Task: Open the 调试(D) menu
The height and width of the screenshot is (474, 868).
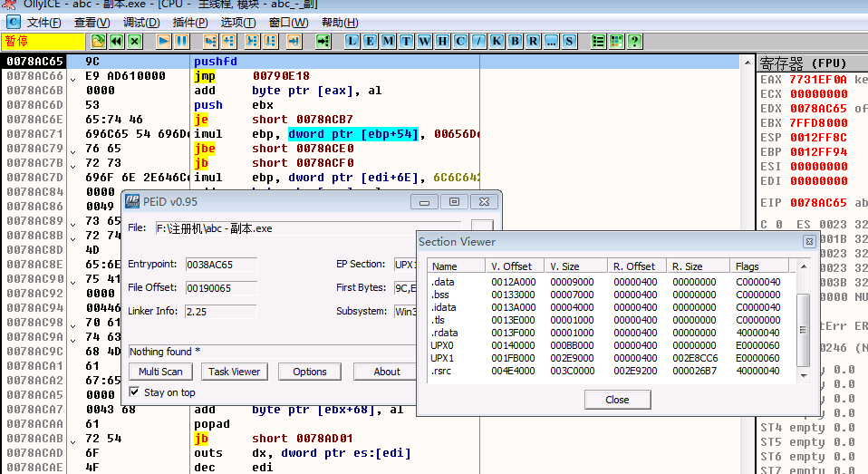Action: click(141, 23)
